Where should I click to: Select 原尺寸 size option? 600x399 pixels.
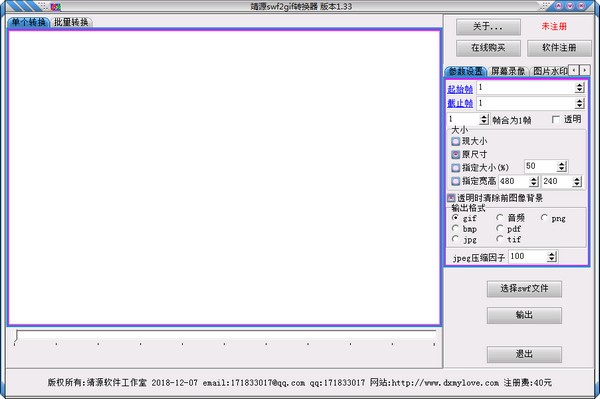(x=455, y=155)
